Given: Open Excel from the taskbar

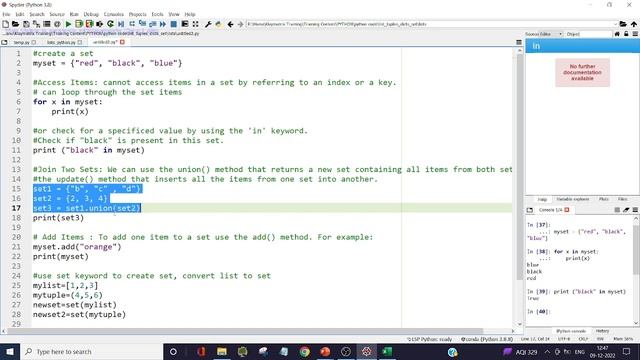Looking at the screenshot, I should pos(387,351).
